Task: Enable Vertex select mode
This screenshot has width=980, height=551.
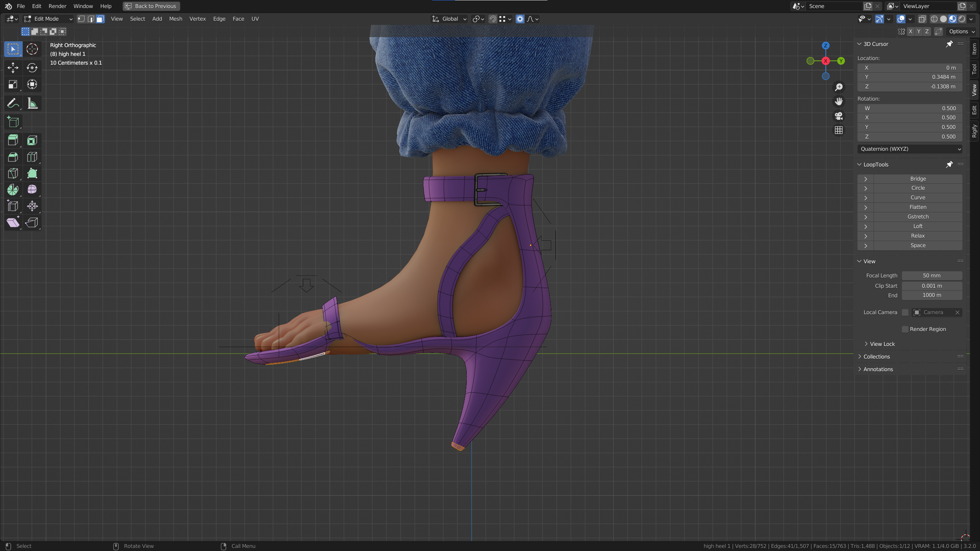Action: 81,19
